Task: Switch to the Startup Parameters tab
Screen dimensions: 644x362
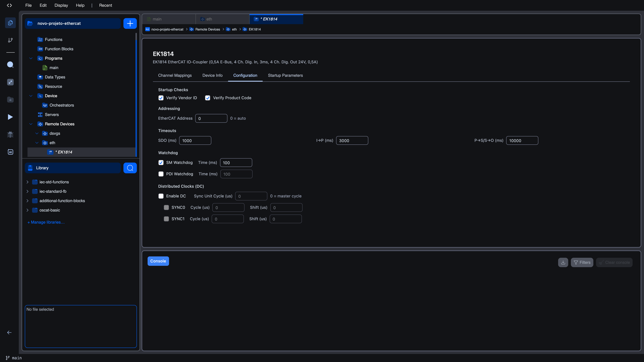Action: coord(285,75)
